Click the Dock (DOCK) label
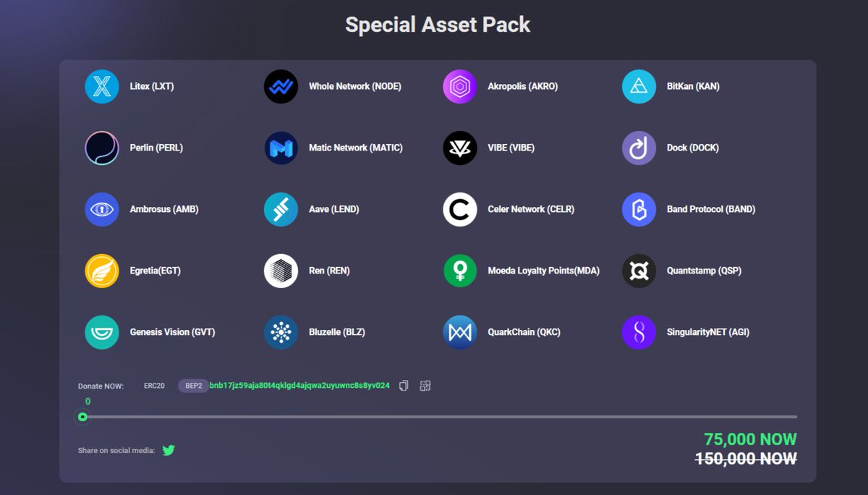The width and height of the screenshot is (868, 495). 693,148
